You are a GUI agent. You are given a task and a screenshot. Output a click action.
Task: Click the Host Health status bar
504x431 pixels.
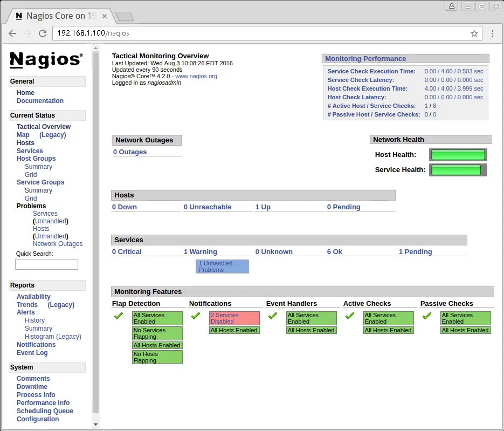click(x=458, y=155)
